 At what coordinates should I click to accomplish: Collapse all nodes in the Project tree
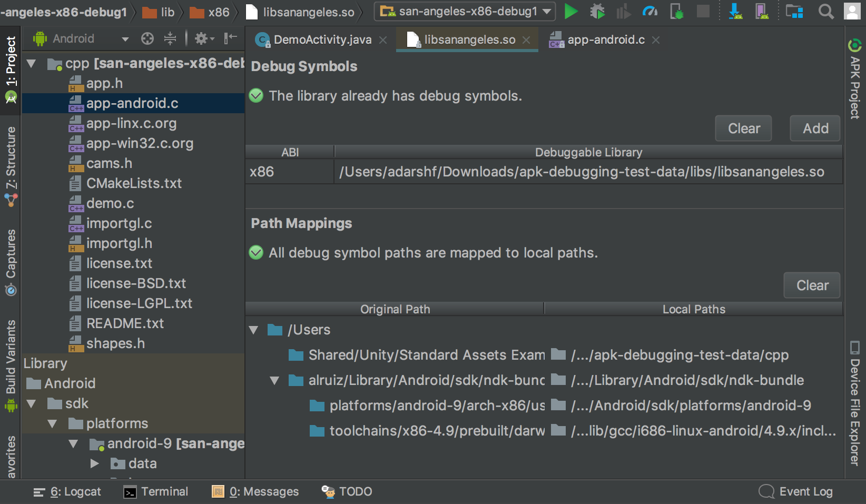(170, 38)
